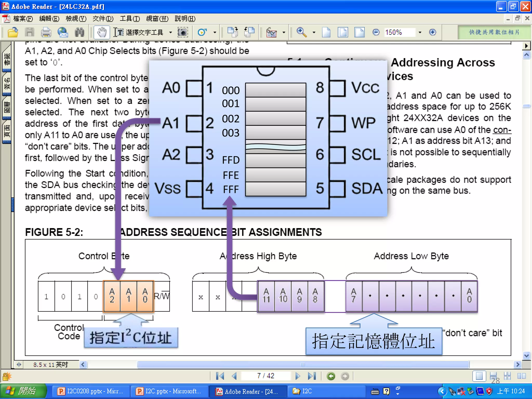This screenshot has height=399, width=532.
Task: Switch to Single Page layout
Action: (479, 376)
